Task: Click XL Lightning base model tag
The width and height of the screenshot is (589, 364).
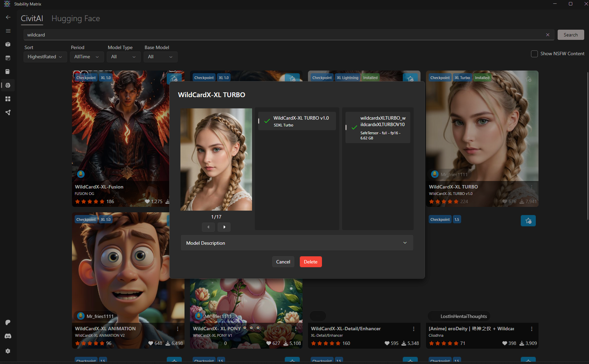Action: tap(348, 78)
